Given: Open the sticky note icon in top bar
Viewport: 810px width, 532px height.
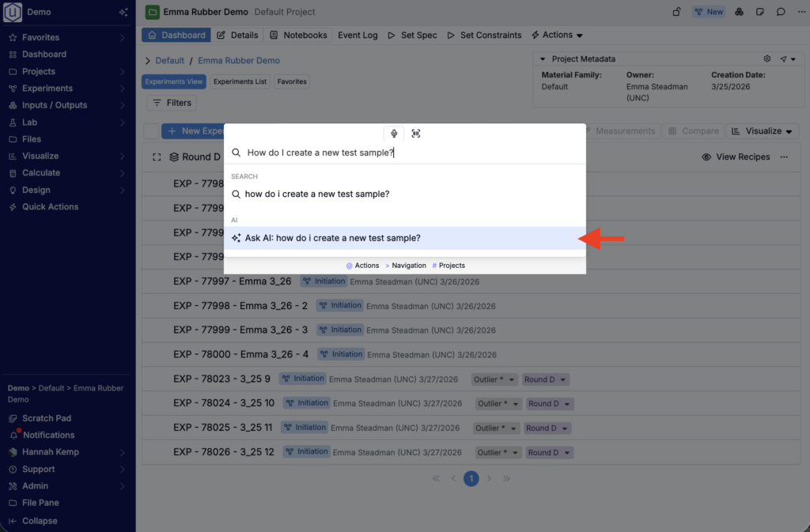Looking at the screenshot, I should pos(760,12).
